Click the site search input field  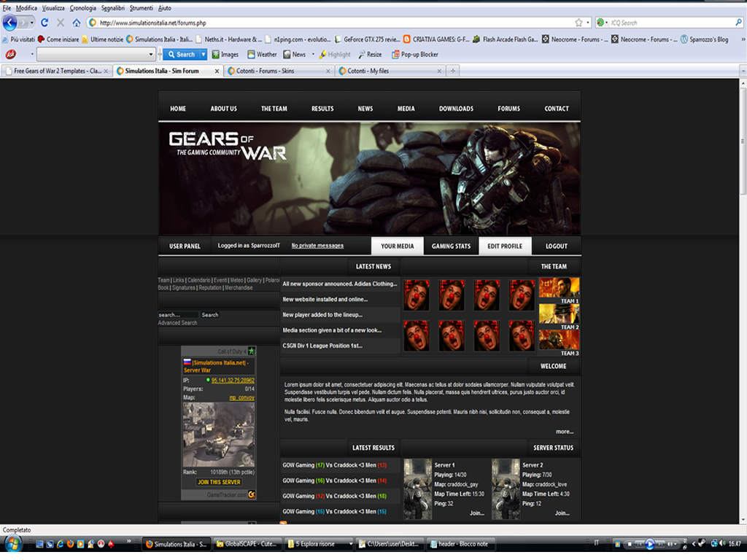click(x=178, y=315)
